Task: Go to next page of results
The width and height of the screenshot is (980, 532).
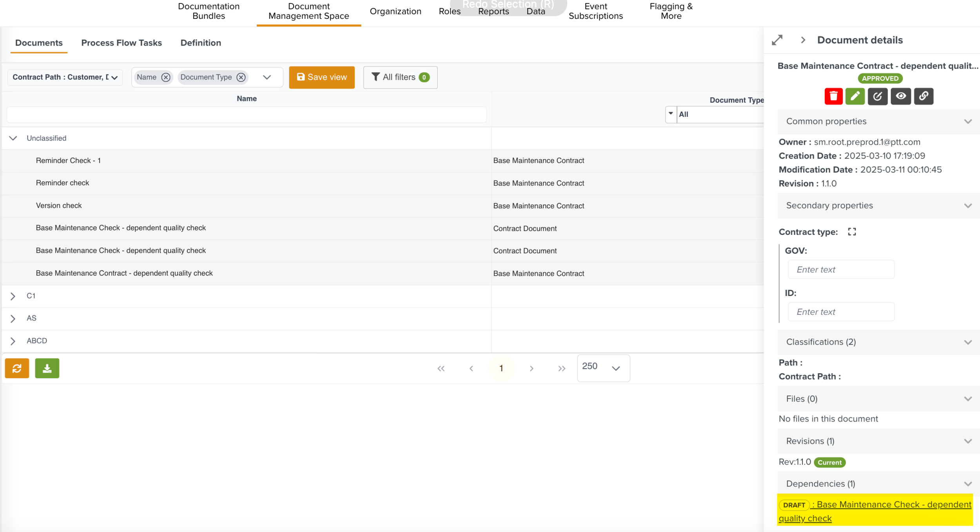Action: 532,369
